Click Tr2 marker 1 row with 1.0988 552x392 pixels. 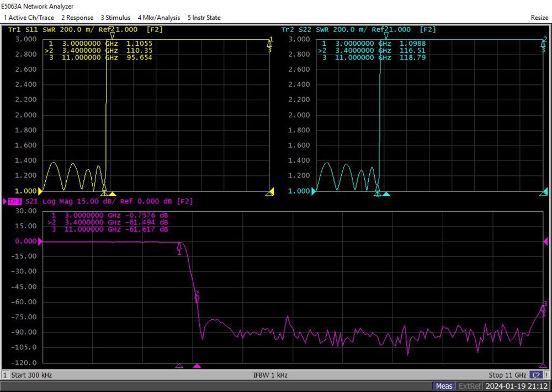[374, 44]
